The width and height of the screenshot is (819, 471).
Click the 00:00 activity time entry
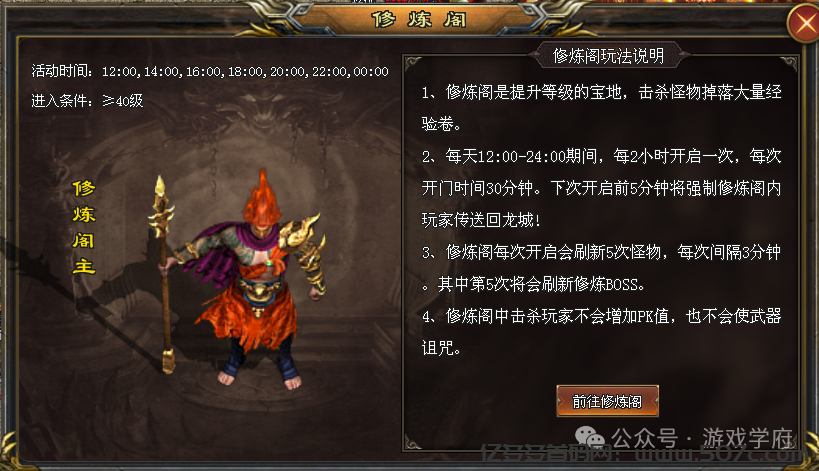click(x=371, y=72)
